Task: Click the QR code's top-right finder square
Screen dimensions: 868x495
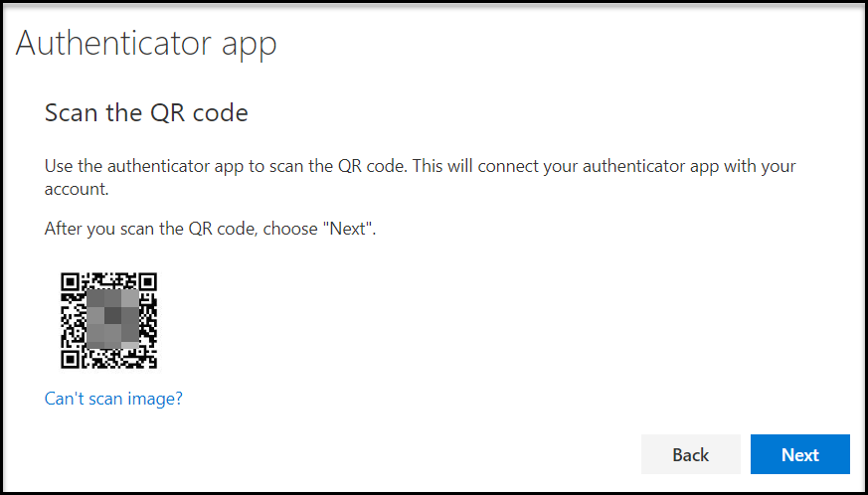Action: [x=148, y=282]
